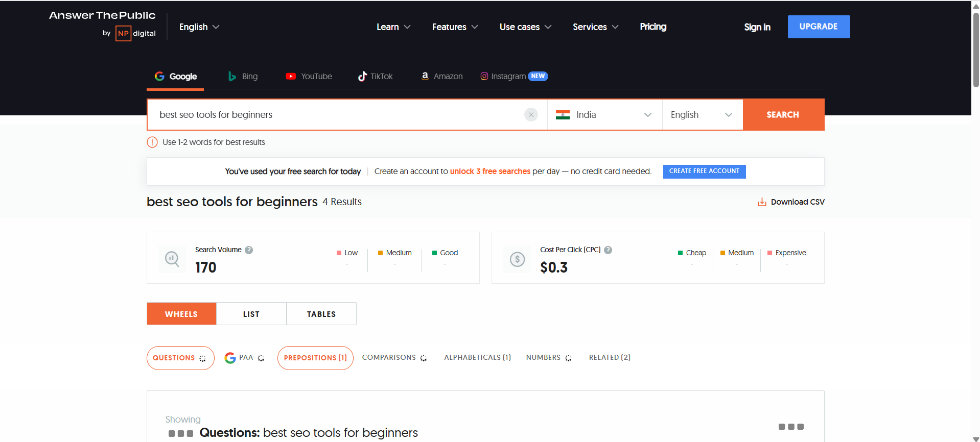
Task: Click the Amazon icon
Action: pyautogui.click(x=425, y=76)
